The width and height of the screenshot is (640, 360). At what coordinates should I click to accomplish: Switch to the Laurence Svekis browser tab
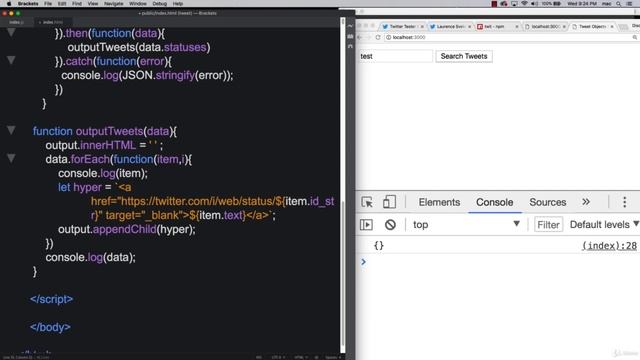point(449,27)
